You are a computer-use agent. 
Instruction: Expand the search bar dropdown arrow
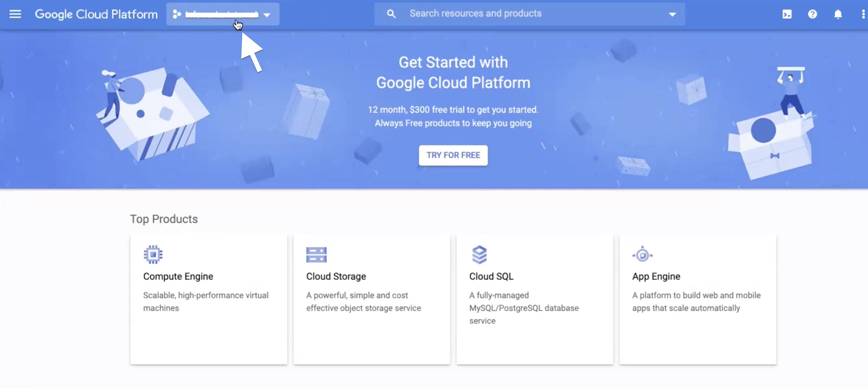(672, 15)
